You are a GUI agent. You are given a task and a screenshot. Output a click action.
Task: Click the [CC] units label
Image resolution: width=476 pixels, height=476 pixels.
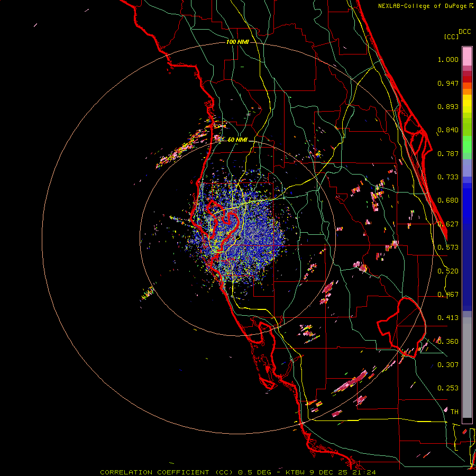(452, 36)
